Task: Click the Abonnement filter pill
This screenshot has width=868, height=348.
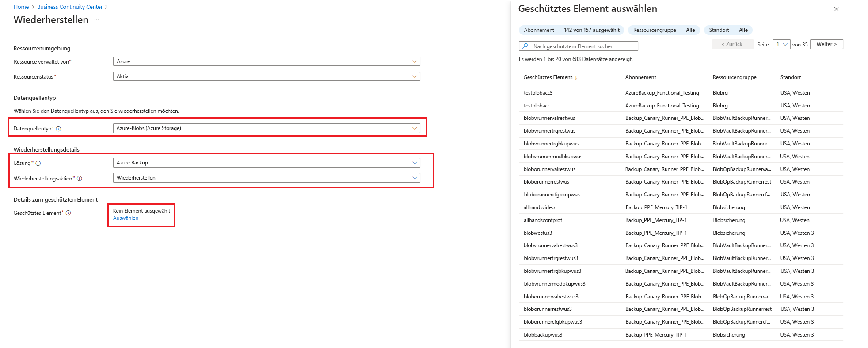Action: tap(571, 30)
